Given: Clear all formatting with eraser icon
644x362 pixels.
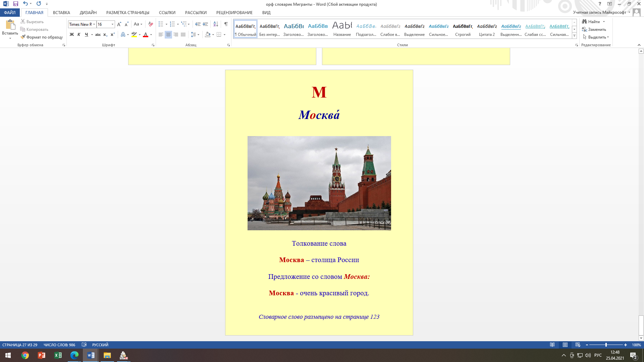Looking at the screenshot, I should point(151,24).
